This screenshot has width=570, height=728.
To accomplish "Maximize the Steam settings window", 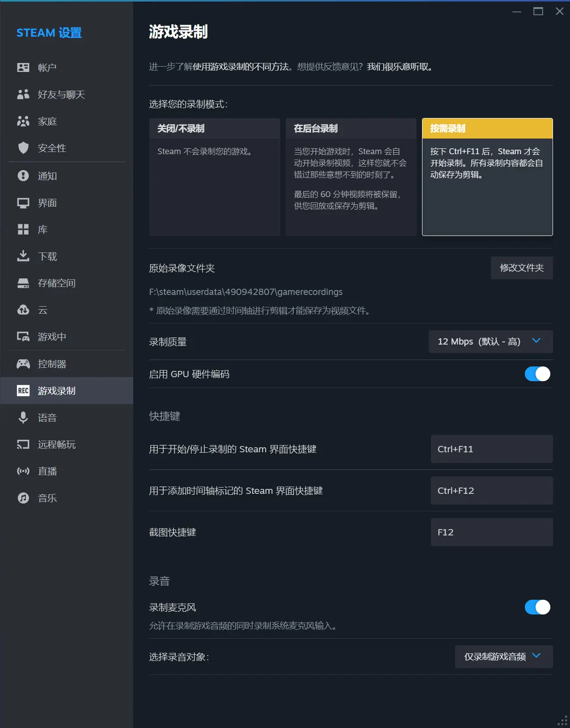I will point(538,11).
